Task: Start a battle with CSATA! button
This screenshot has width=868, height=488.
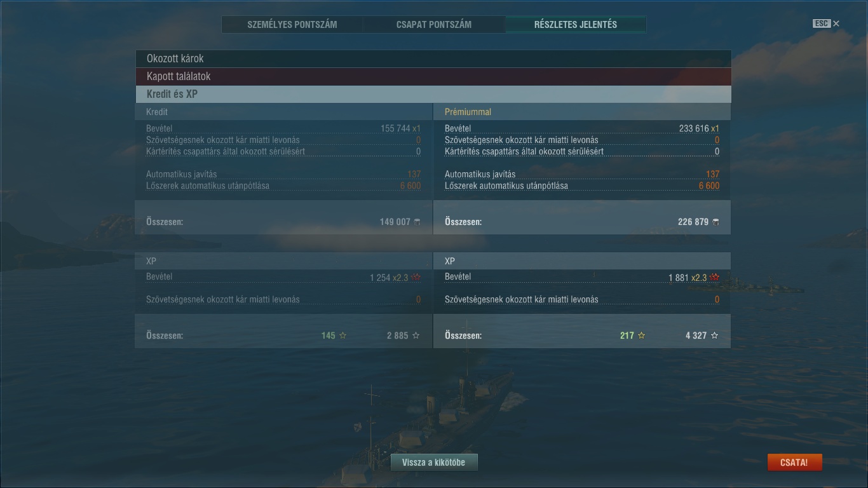Action: coord(794,462)
